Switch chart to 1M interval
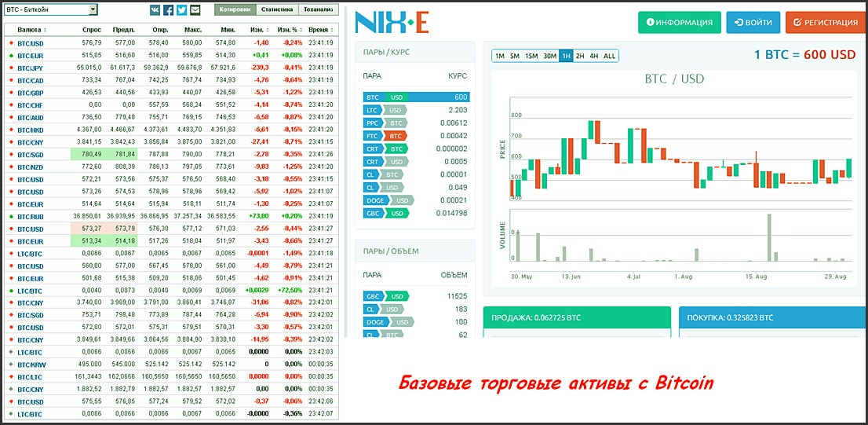The image size is (868, 425). (499, 56)
